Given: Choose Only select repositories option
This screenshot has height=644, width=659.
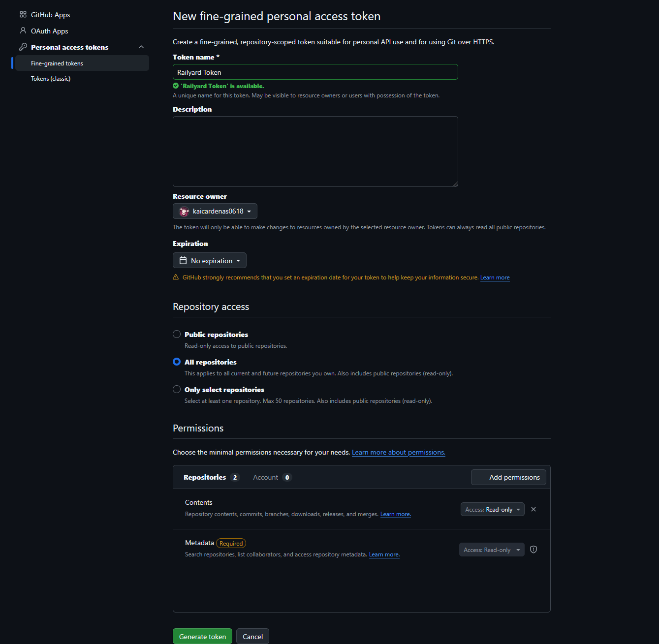Looking at the screenshot, I should pos(177,390).
